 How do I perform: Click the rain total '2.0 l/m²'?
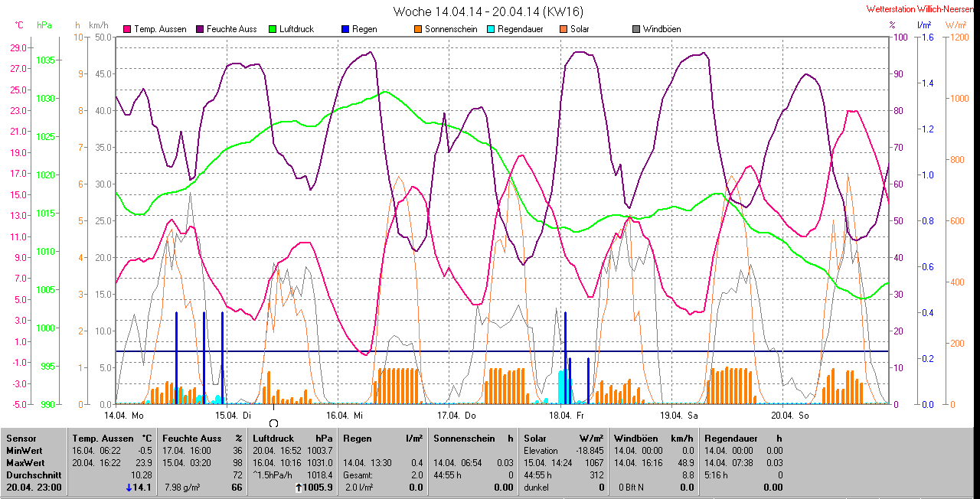point(358,488)
